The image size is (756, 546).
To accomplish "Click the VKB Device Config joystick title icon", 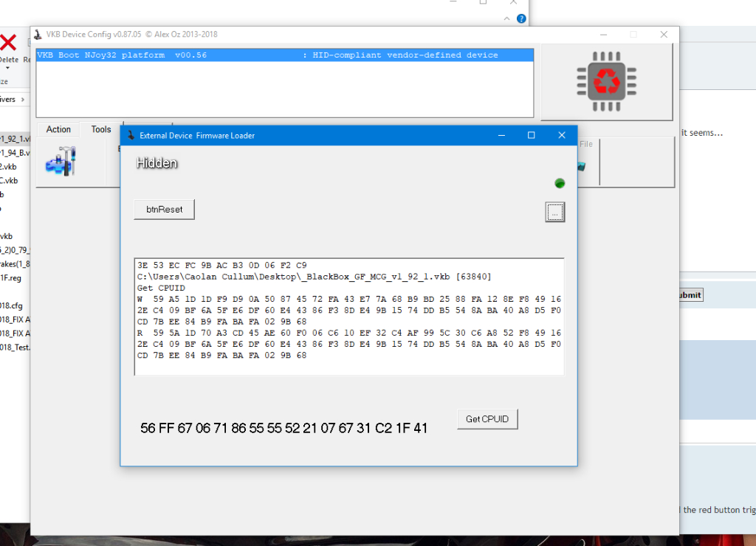I will pyautogui.click(x=38, y=35).
